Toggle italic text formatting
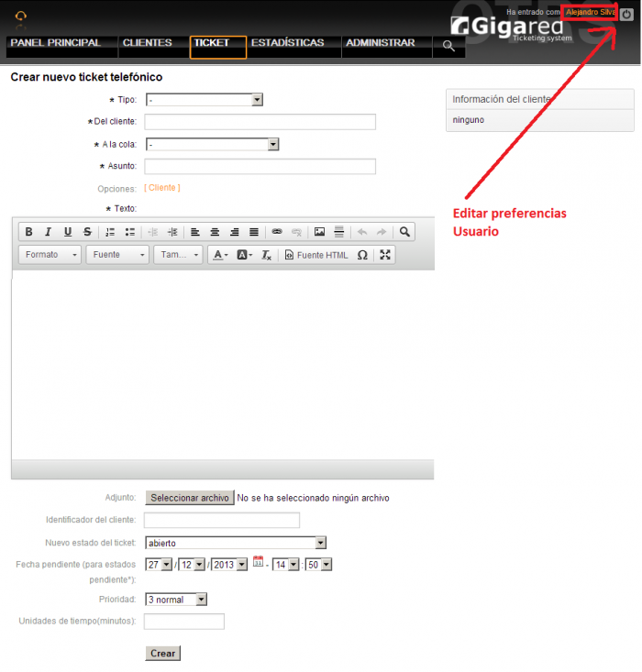Image resolution: width=642 pixels, height=672 pixels. (49, 232)
